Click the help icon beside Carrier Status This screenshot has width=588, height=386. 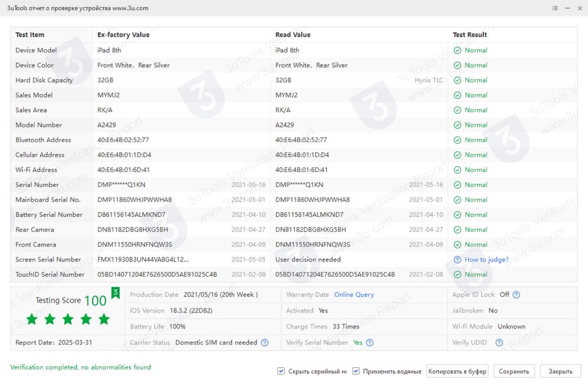[x=265, y=343]
